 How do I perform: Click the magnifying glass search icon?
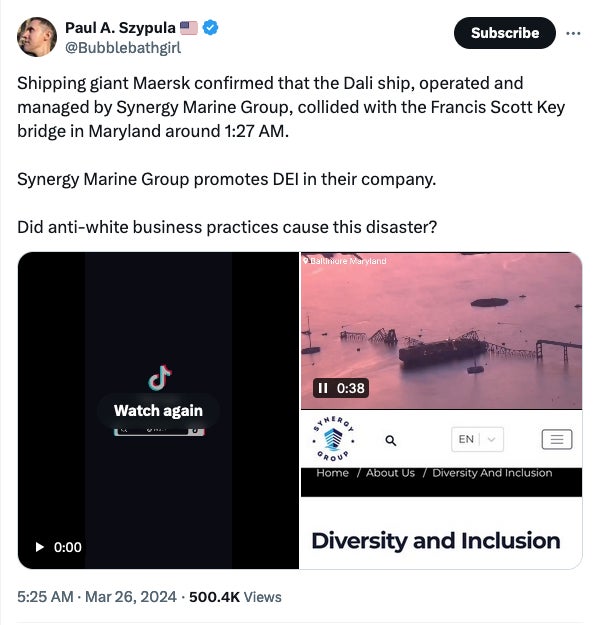click(x=391, y=440)
